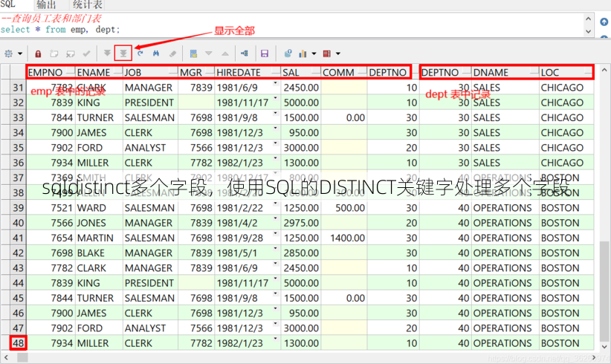Click the COMM column header

tap(343, 72)
